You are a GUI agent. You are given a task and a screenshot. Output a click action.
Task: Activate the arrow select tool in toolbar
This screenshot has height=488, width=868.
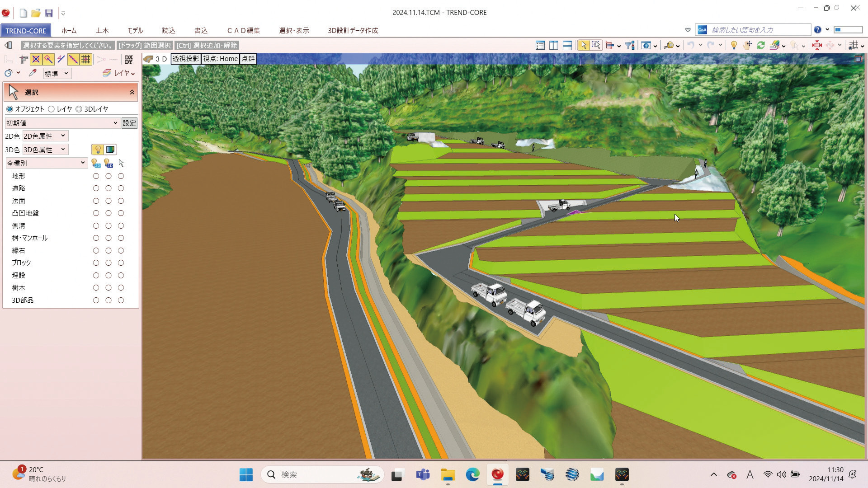[x=583, y=45]
